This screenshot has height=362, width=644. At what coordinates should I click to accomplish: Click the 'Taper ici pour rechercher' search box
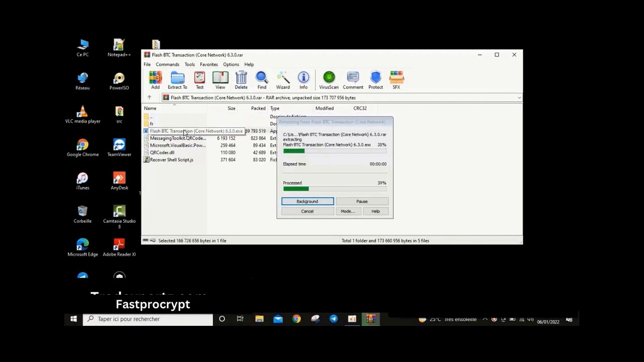pos(148,319)
